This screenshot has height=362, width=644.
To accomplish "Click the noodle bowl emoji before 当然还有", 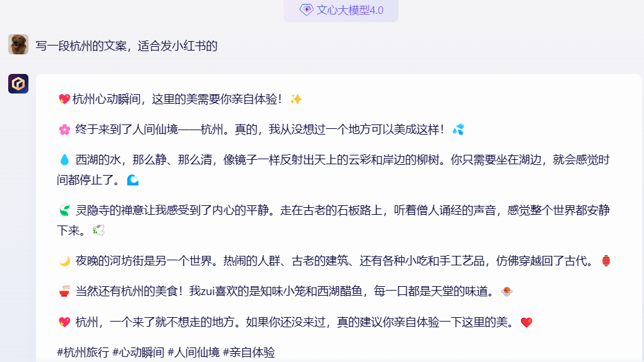I will pyautogui.click(x=64, y=291).
